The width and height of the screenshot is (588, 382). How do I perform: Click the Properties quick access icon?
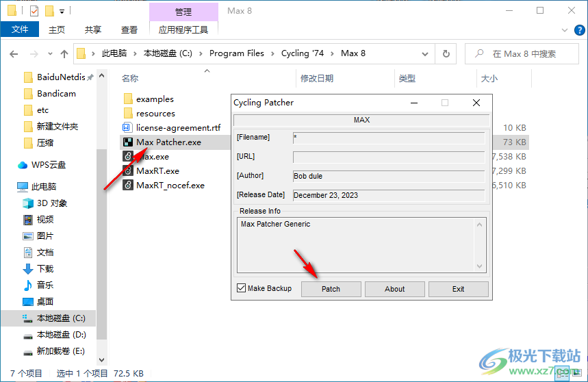(x=34, y=11)
